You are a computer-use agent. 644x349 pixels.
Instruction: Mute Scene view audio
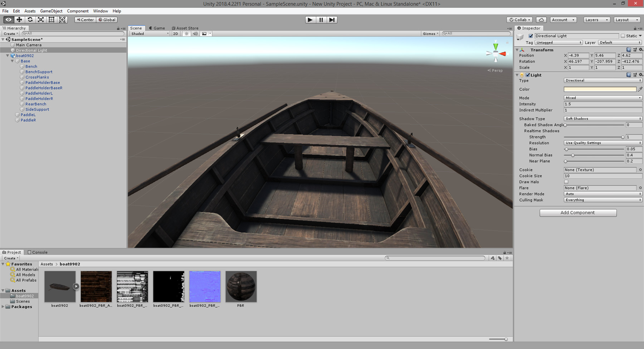pyautogui.click(x=195, y=33)
